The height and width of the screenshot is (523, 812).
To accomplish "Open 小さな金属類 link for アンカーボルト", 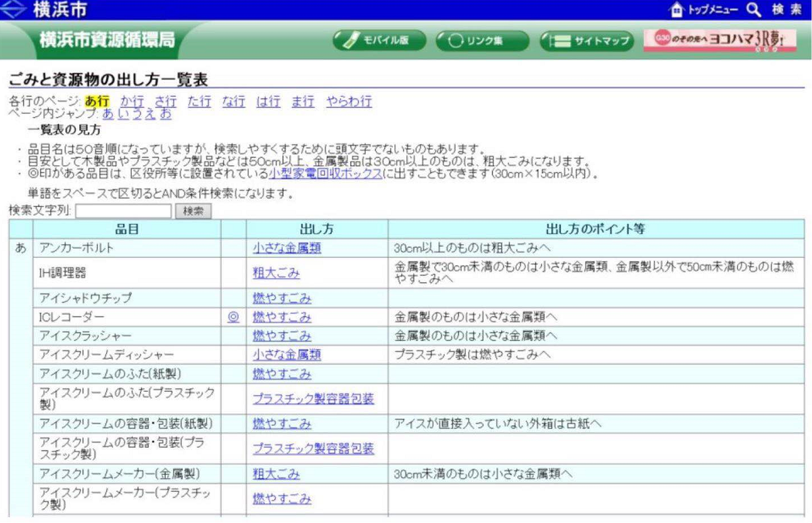I will click(x=287, y=248).
